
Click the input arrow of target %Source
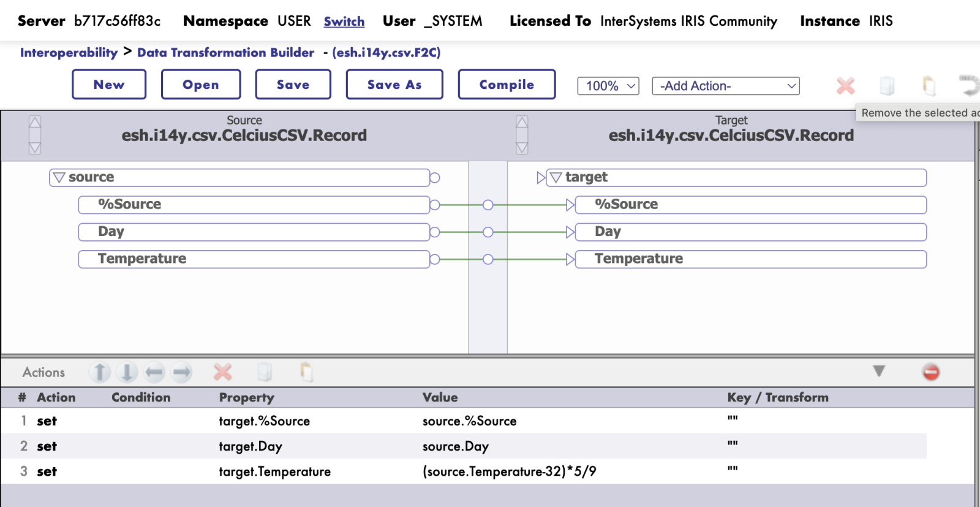(x=570, y=205)
